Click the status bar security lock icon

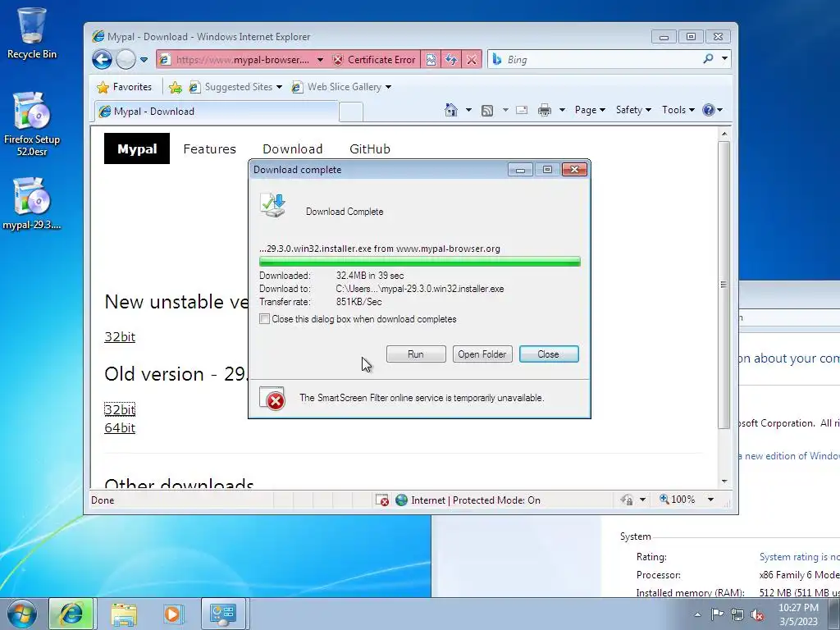click(626, 500)
